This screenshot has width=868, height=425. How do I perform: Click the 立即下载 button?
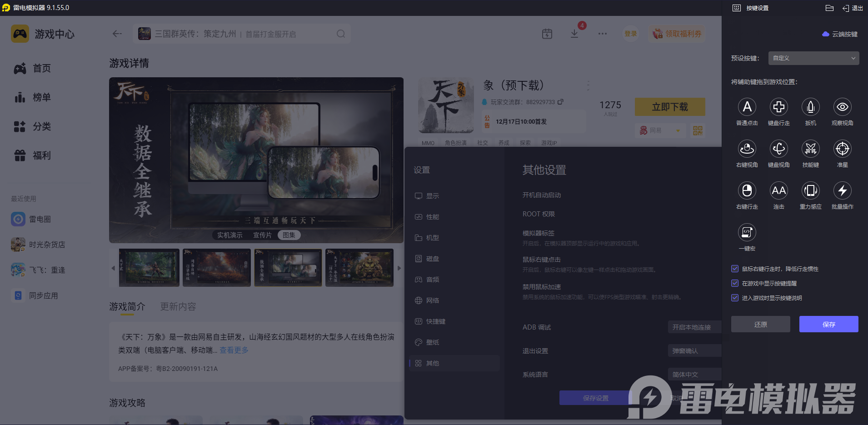pos(670,107)
